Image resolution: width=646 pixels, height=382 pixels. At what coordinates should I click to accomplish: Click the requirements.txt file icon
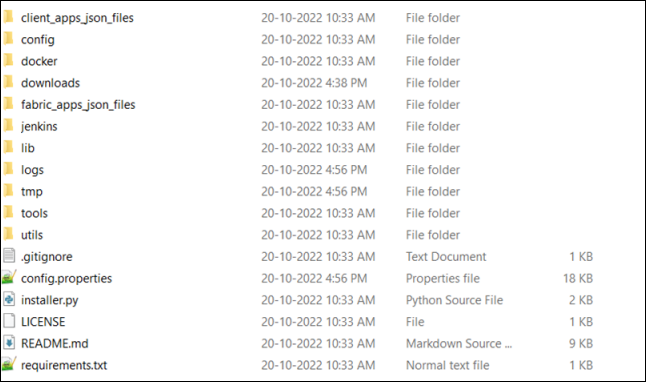pos(9,364)
